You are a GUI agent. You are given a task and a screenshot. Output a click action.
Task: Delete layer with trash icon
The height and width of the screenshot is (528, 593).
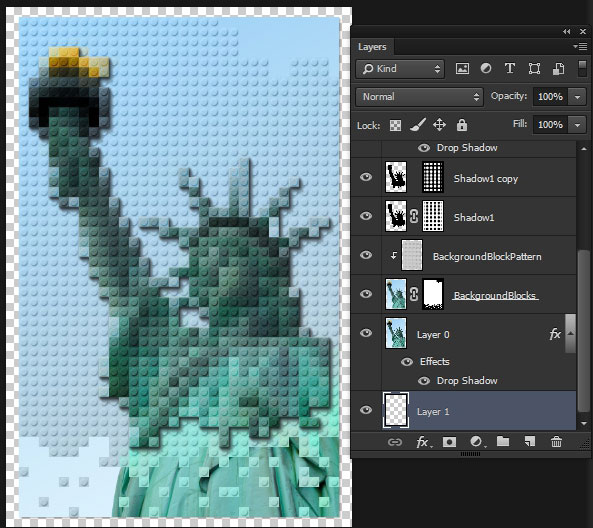click(x=556, y=441)
